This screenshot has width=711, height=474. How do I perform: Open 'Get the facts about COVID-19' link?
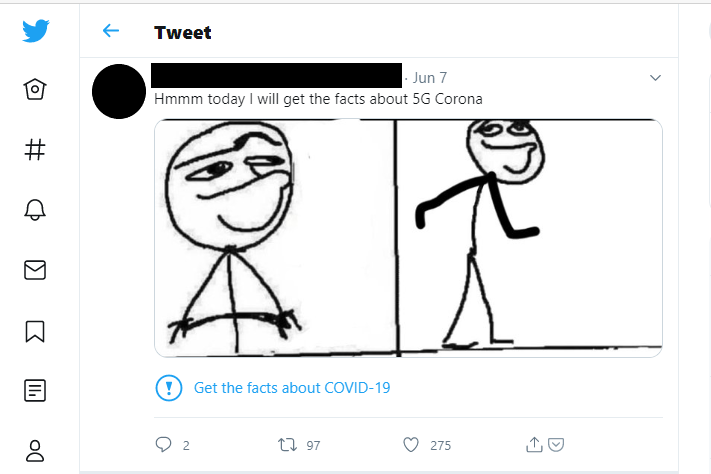[292, 388]
